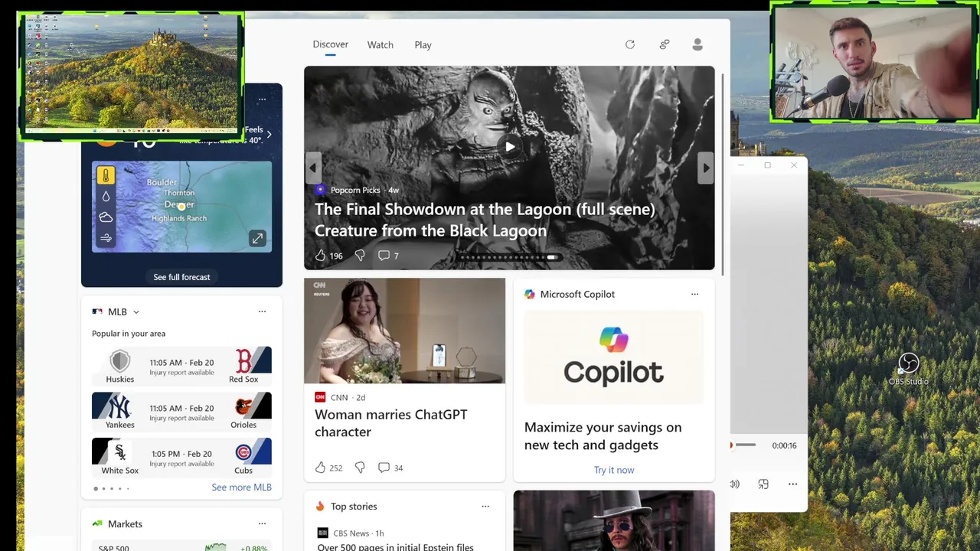Screen dimensions: 980x551
Task: Open the top hat character article thumbnail
Action: click(x=614, y=520)
